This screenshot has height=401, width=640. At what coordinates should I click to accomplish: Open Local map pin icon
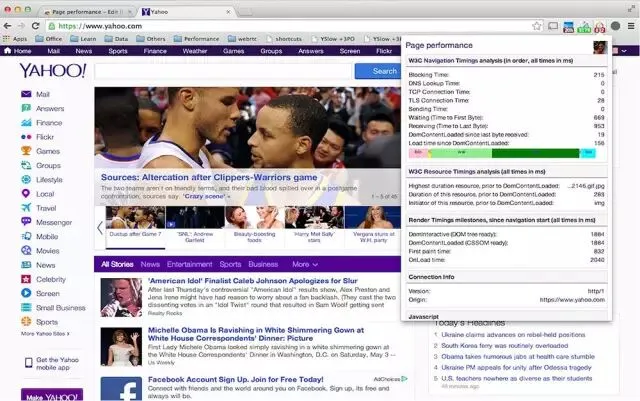(26, 194)
